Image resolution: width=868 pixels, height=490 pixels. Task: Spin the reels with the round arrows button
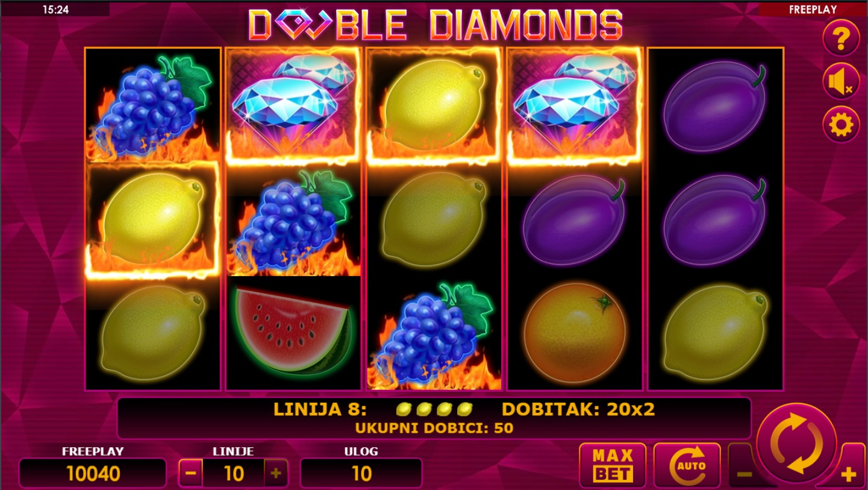click(x=796, y=443)
